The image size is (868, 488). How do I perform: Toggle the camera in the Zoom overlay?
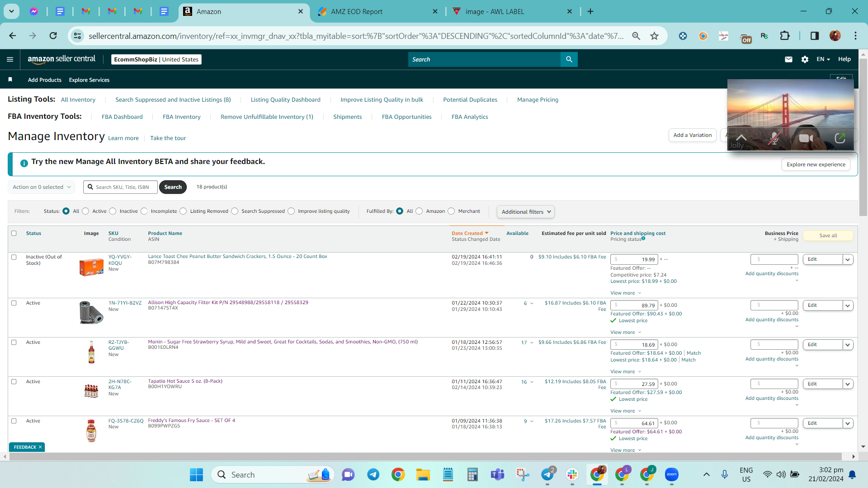(x=806, y=138)
